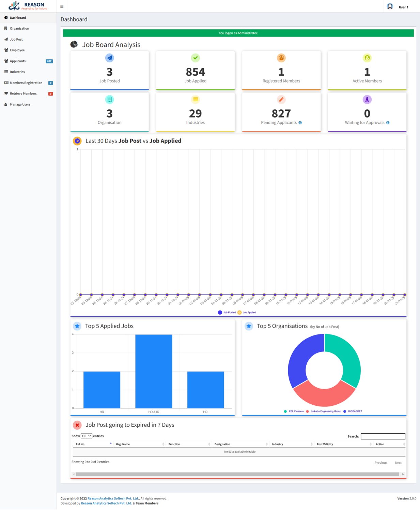Go to Members Registration sidebar item
The image size is (420, 510).
[x=26, y=83]
